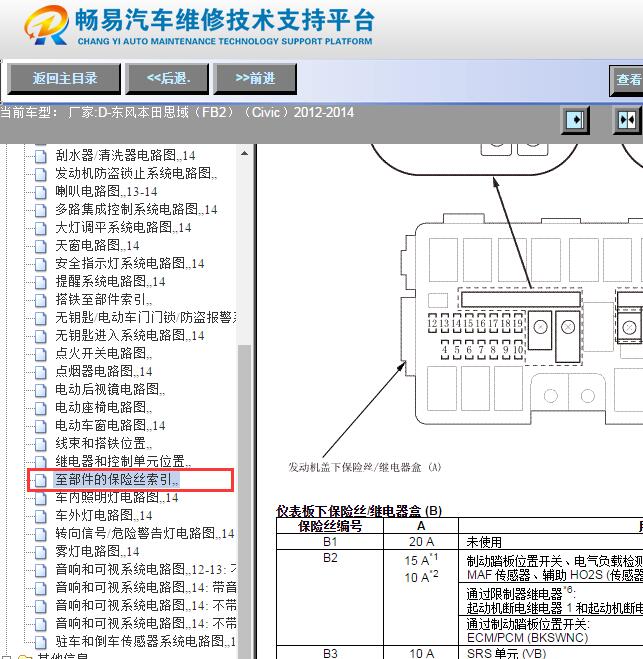643x659 pixels.
Task: Select 车外灯电路图 14 entry
Action: (x=104, y=516)
